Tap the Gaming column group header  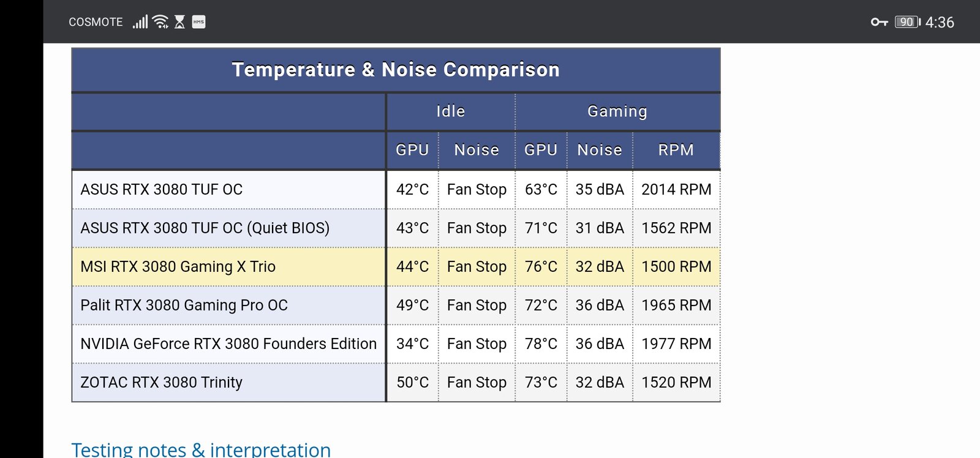click(617, 111)
